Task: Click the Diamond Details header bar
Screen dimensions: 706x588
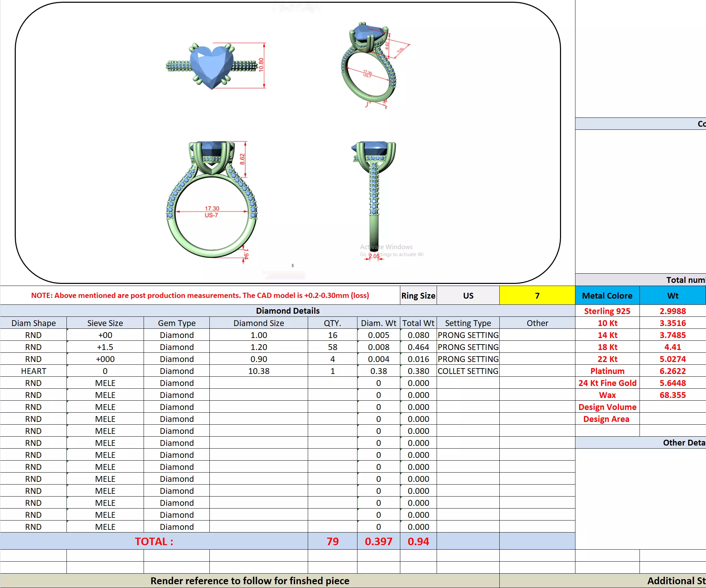Action: (x=287, y=311)
